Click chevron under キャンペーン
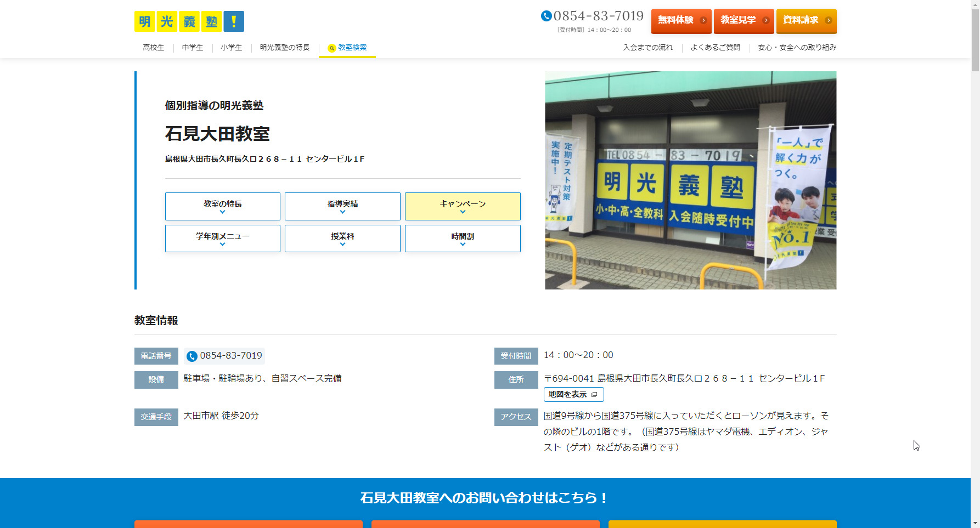 pyautogui.click(x=463, y=212)
